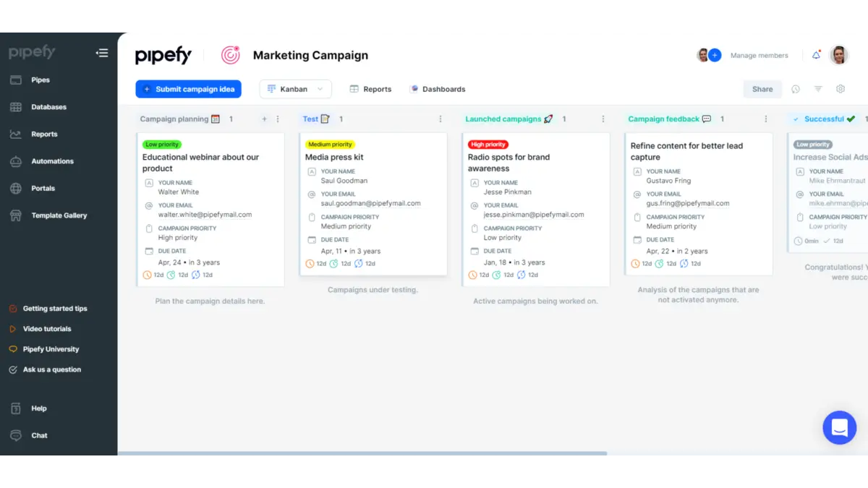Open the Increase Social Ads card

pyautogui.click(x=829, y=192)
